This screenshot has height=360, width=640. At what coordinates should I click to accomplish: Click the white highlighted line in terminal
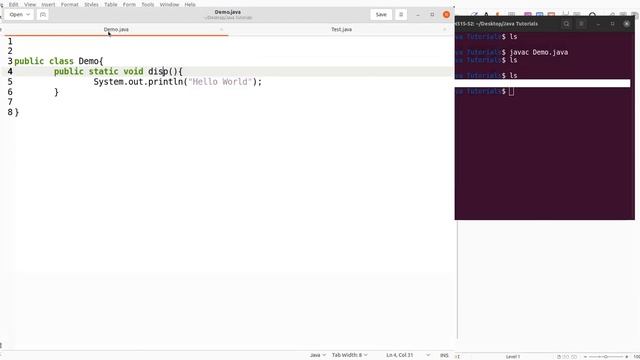tap(542, 83)
